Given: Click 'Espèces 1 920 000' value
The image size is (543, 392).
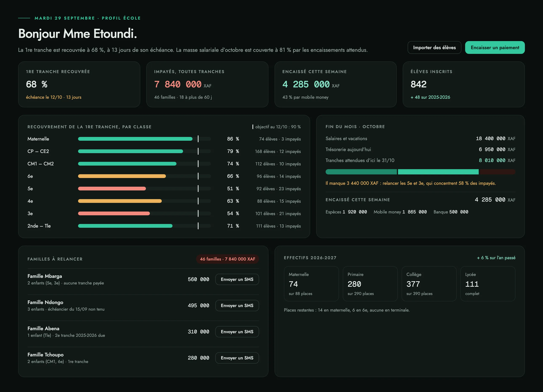Looking at the screenshot, I should point(346,212).
